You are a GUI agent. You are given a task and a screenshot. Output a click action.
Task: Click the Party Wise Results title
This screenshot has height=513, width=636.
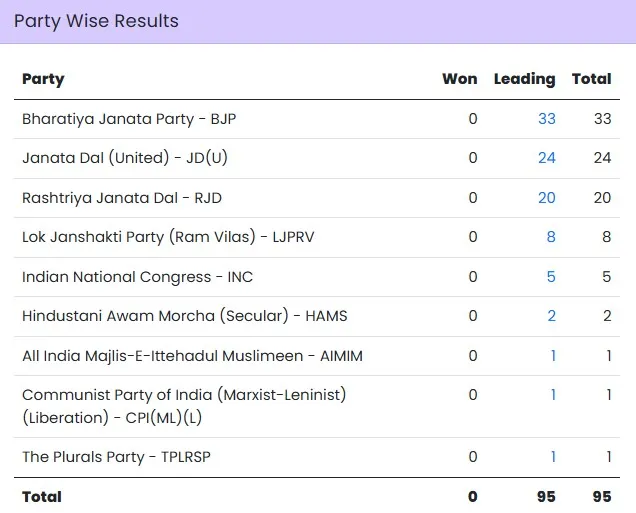point(96,21)
